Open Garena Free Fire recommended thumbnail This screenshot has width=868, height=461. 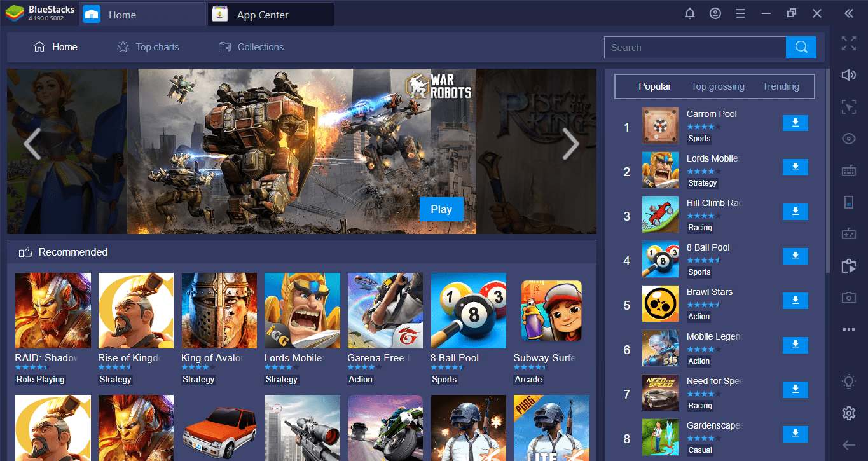(385, 310)
